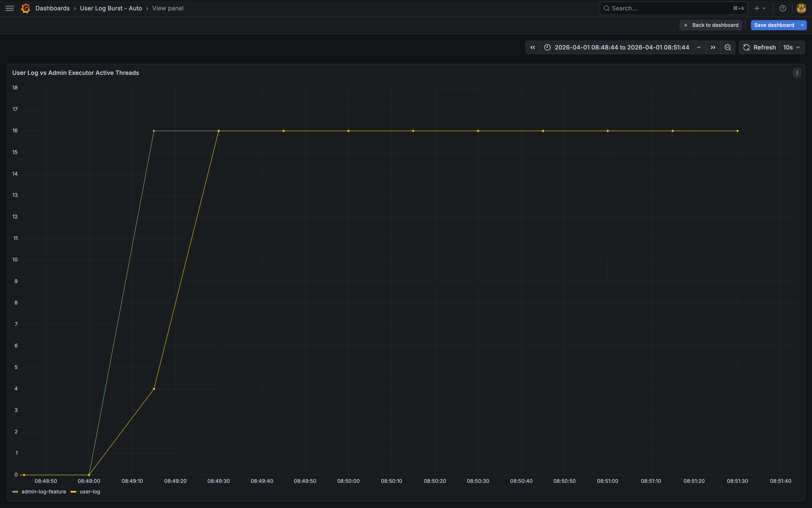The image size is (812, 508).
Task: Click the search magnifier icon
Action: (x=606, y=8)
